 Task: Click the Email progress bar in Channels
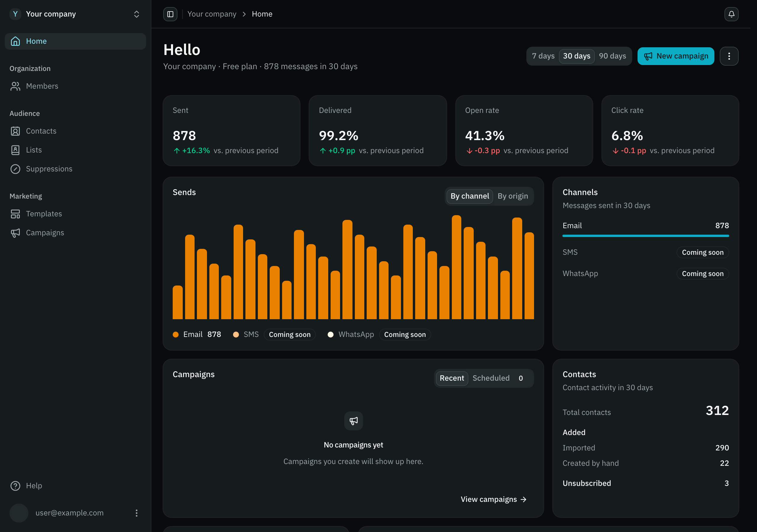[645, 236]
